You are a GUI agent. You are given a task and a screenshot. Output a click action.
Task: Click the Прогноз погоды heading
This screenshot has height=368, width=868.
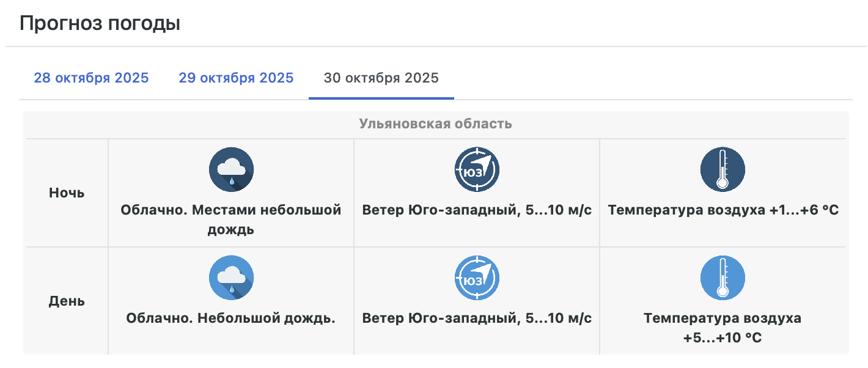click(100, 24)
